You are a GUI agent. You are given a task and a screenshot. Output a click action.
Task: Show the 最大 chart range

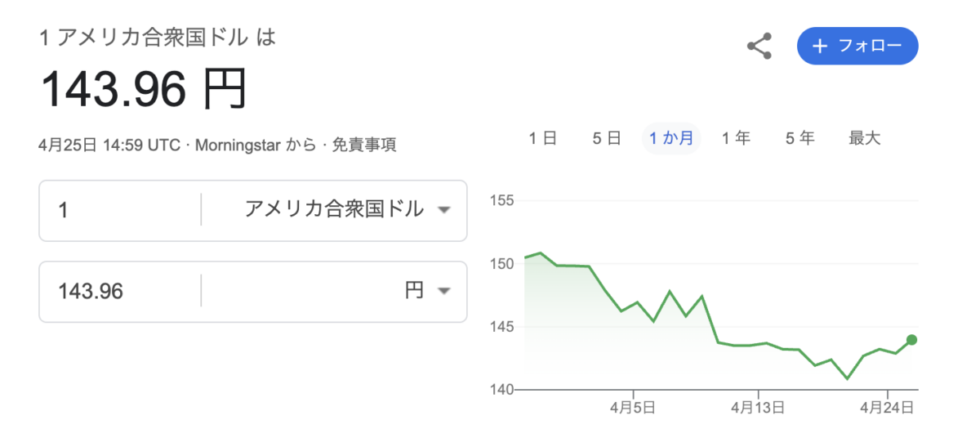click(x=865, y=138)
